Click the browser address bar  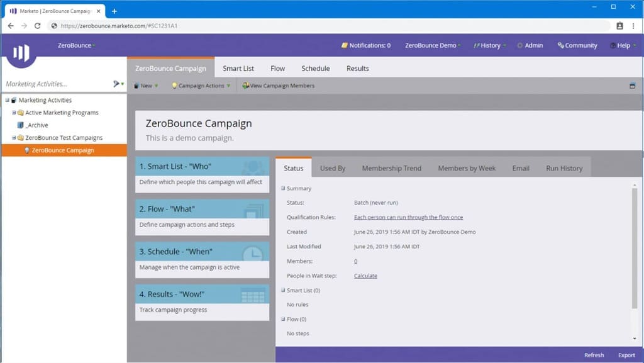click(328, 25)
